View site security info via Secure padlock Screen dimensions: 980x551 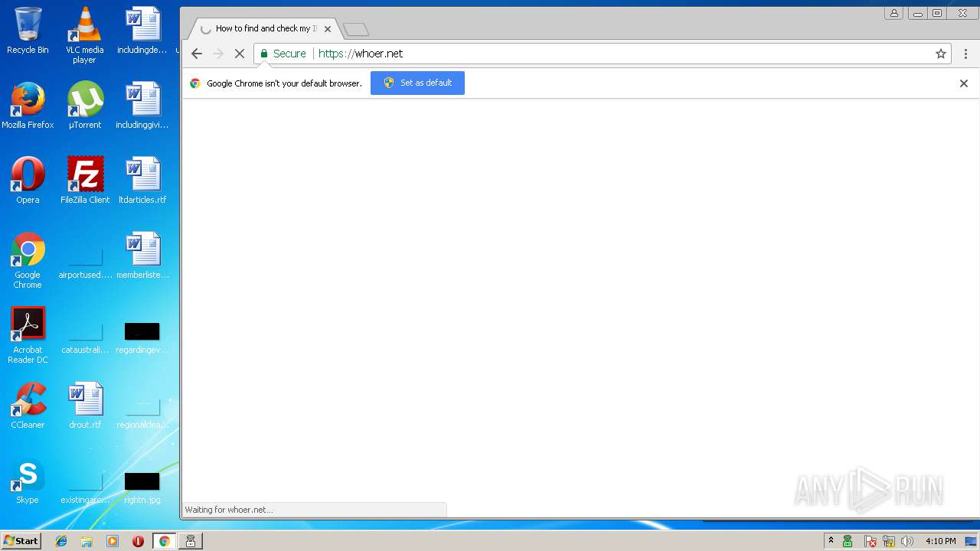283,54
